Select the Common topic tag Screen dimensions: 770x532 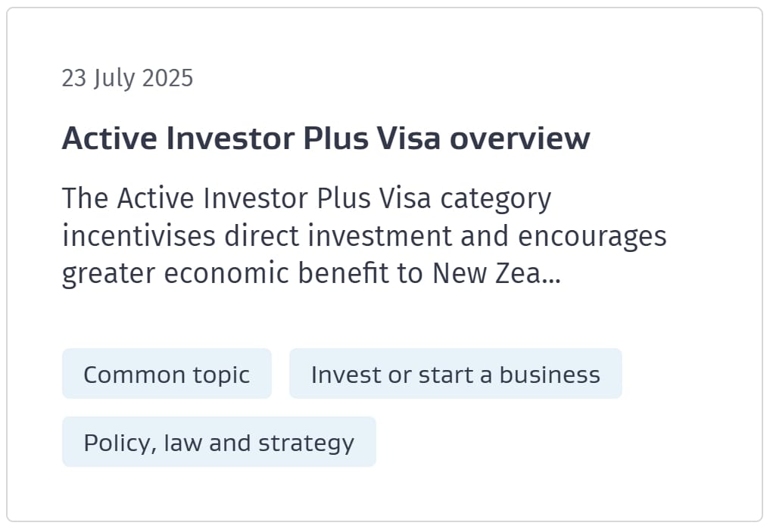click(167, 374)
